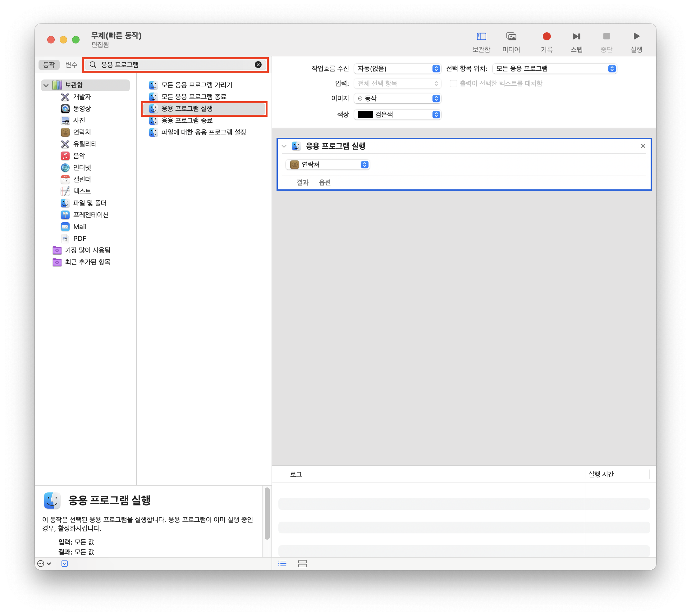Collapse the 응용 프로그램 실행 action chevron
The width and height of the screenshot is (691, 616).
point(284,146)
